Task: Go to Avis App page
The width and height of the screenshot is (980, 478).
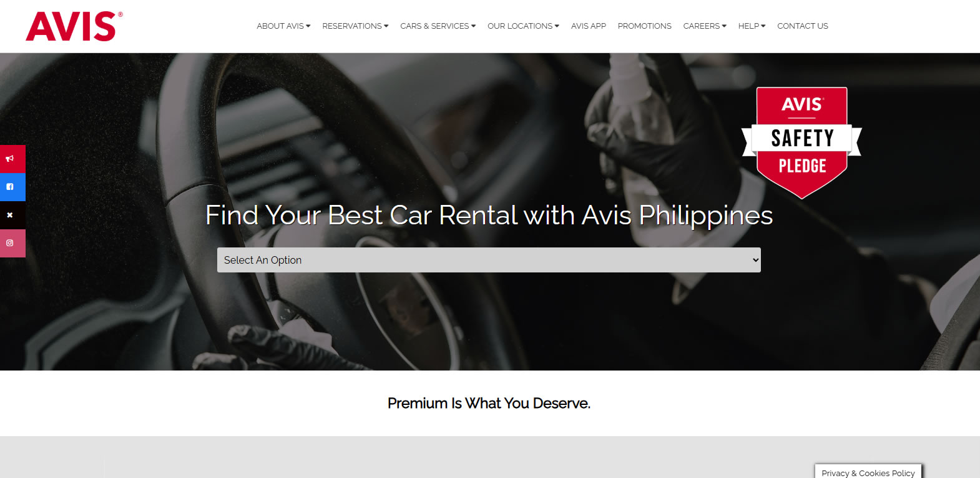Action: [x=589, y=26]
